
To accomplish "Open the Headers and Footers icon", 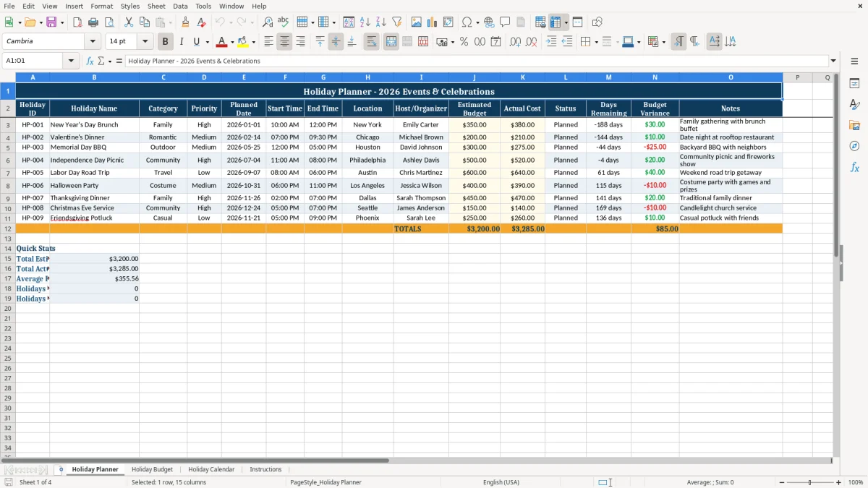I will click(521, 22).
